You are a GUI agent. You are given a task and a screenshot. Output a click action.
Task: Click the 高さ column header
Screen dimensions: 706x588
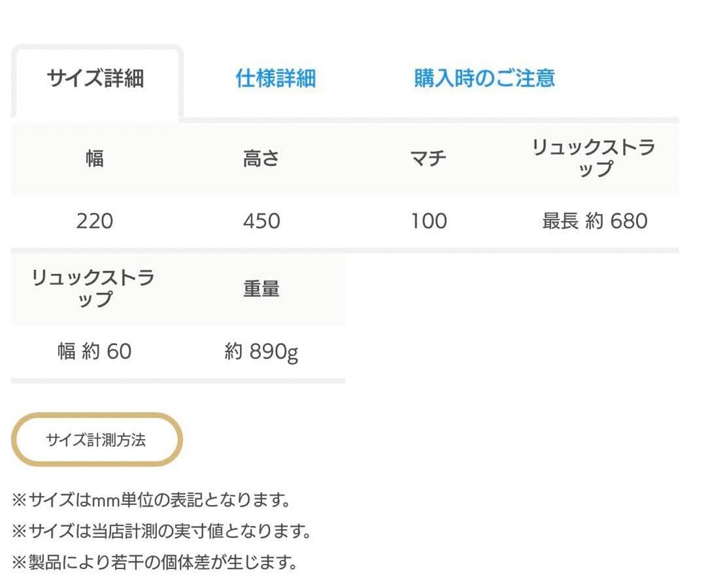click(x=260, y=157)
